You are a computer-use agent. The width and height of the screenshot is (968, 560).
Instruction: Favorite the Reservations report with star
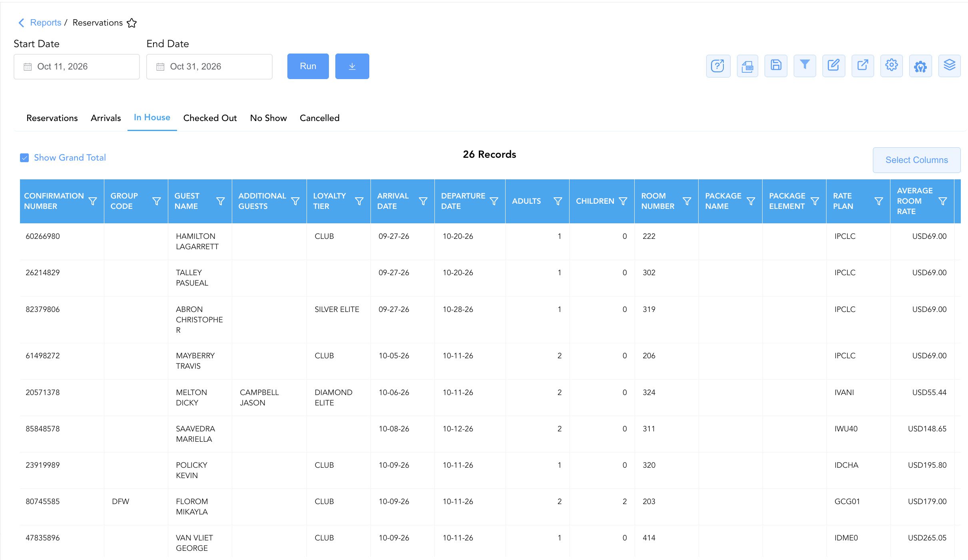tap(132, 23)
